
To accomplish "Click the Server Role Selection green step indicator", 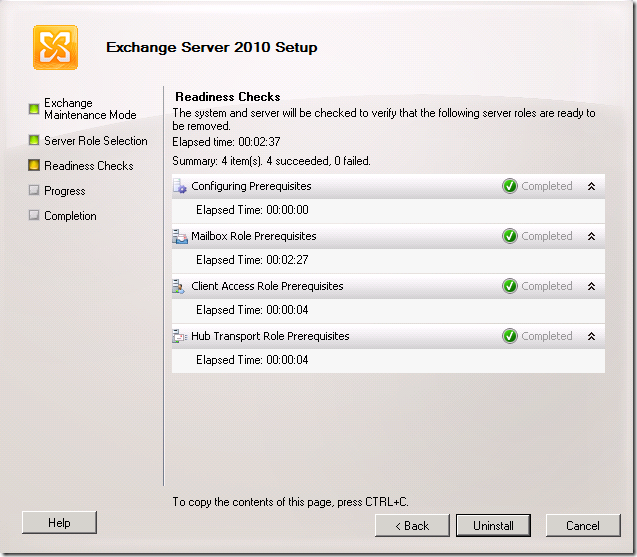I will tap(34, 141).
